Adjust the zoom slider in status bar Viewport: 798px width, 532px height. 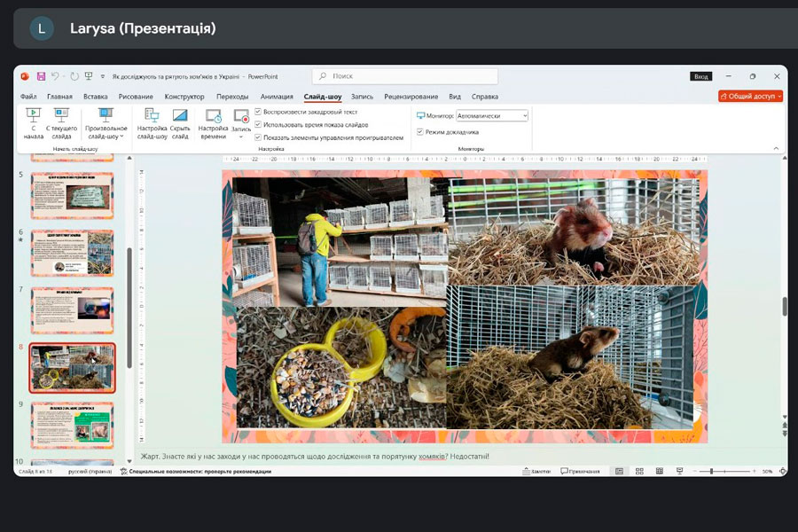[x=712, y=471]
